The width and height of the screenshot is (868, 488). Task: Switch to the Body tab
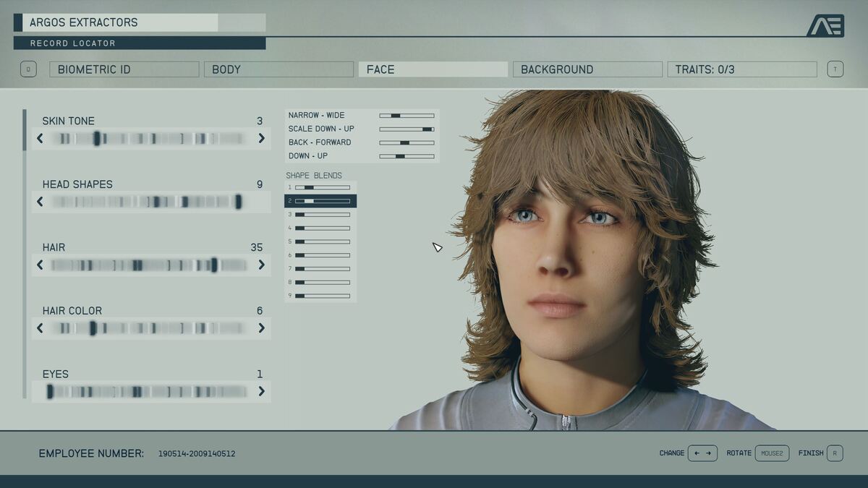click(278, 69)
